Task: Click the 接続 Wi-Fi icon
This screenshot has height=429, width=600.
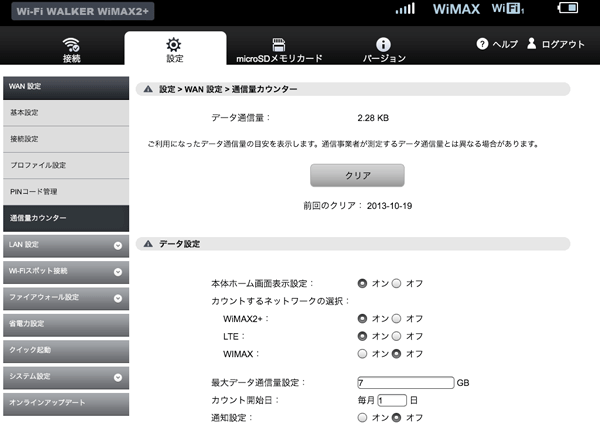Action: [x=71, y=44]
